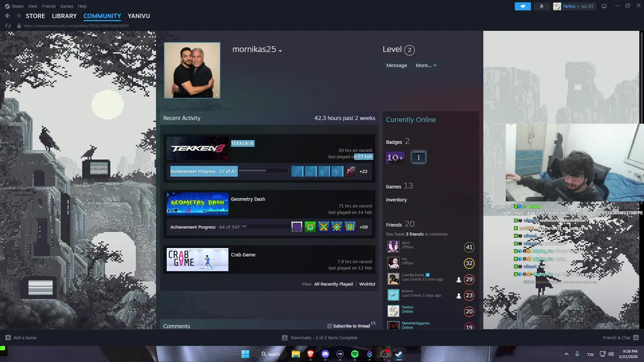Open the Help menu
This screenshot has height=362, width=644.
[x=82, y=6]
